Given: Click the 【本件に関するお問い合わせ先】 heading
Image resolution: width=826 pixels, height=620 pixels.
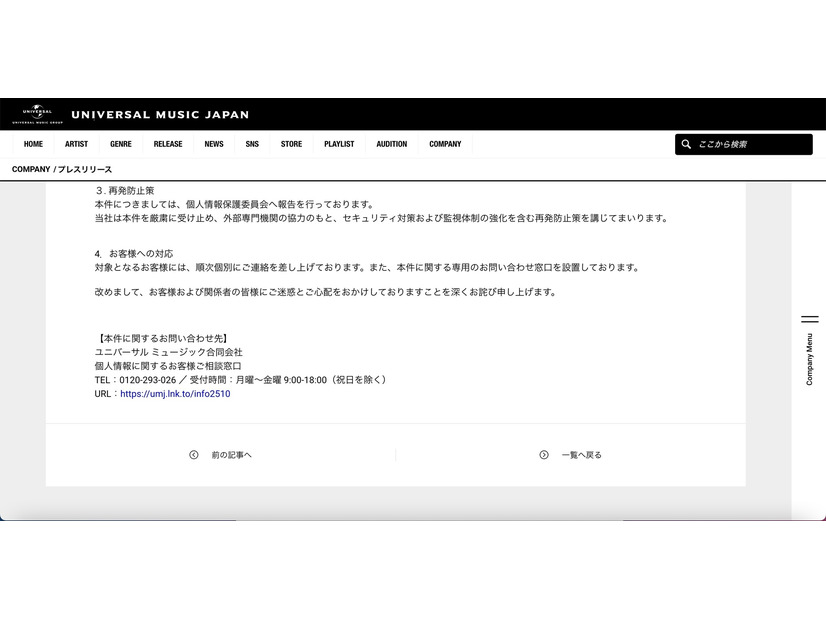Looking at the screenshot, I should pyautogui.click(x=162, y=339).
